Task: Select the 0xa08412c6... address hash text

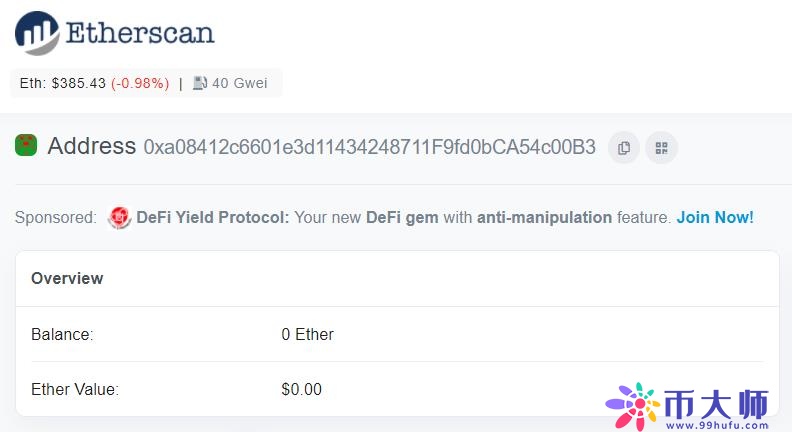Action: coord(369,147)
